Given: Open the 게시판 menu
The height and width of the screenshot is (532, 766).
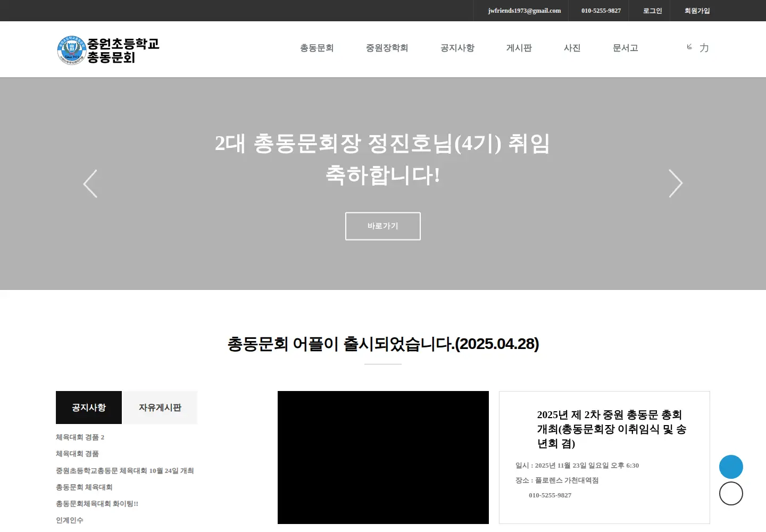Looking at the screenshot, I should pyautogui.click(x=519, y=48).
